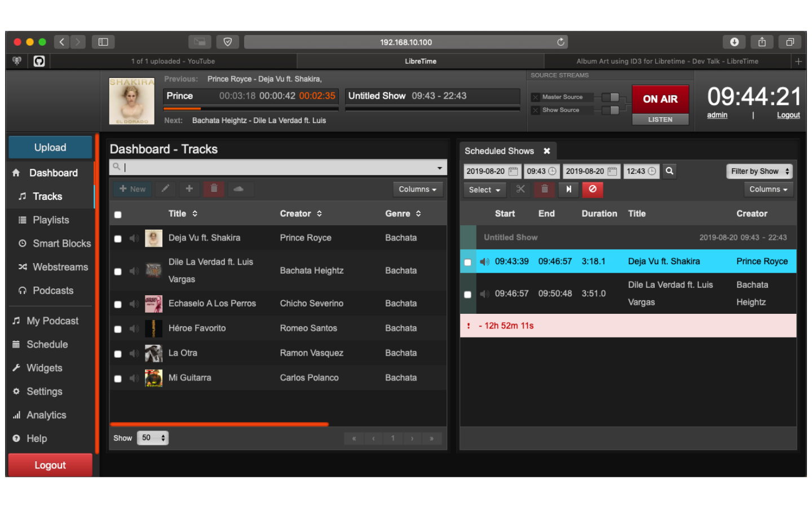
Task: Click the track playback progress bar
Action: click(x=251, y=108)
